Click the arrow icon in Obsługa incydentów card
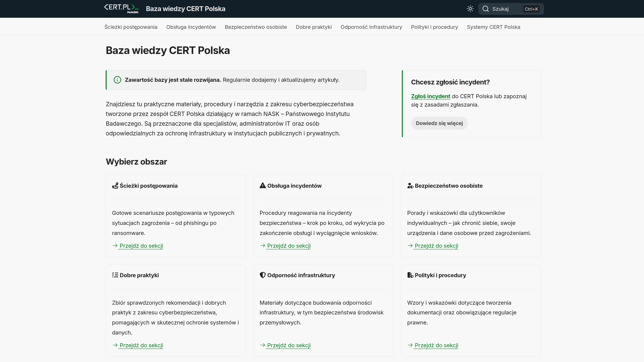 (262, 246)
